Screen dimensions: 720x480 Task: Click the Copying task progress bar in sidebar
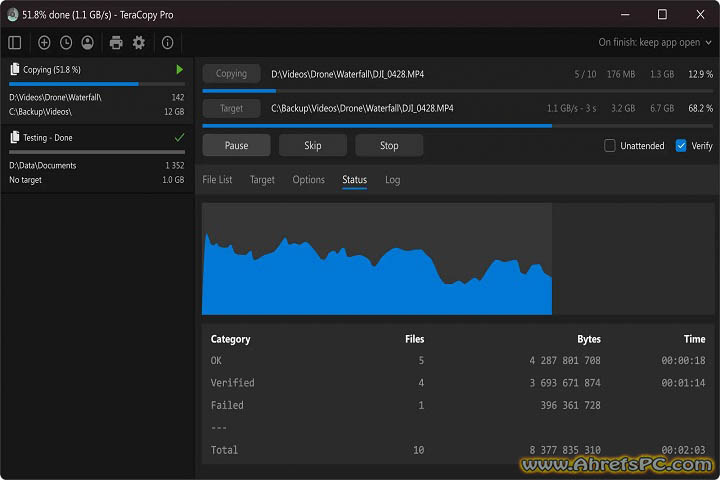pyautogui.click(x=97, y=84)
